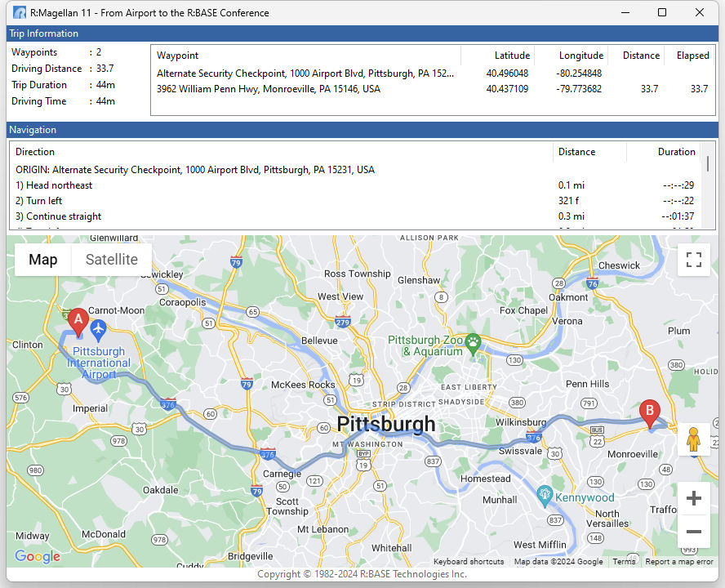Viewport: 725px width, 588px height.
Task: Select direction '2) Turn left'
Action: click(x=356, y=201)
